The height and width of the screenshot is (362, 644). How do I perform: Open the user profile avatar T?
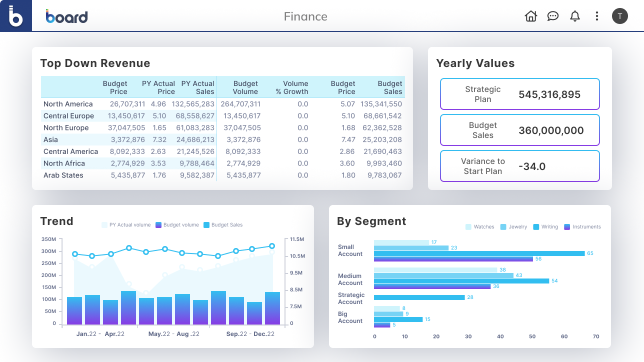point(619,16)
